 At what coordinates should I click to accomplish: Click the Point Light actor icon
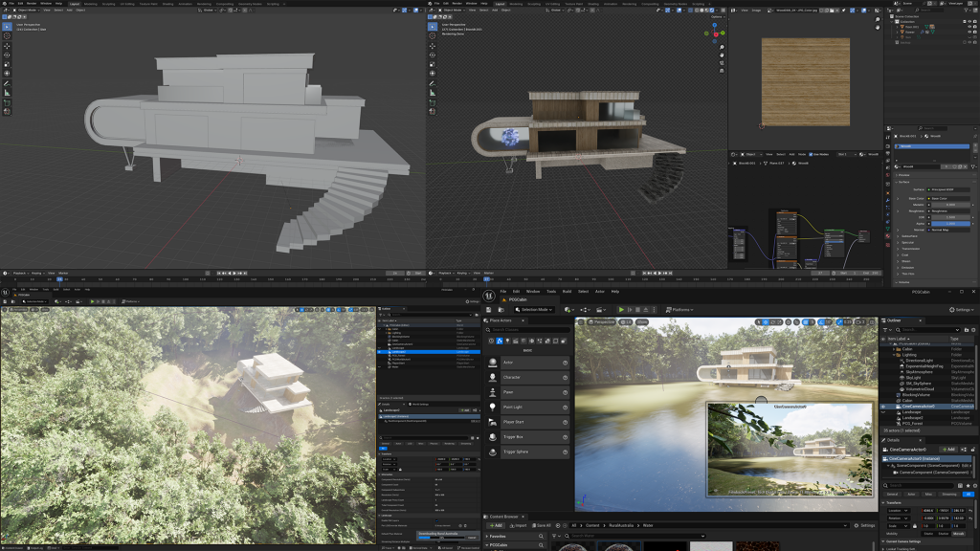[493, 407]
